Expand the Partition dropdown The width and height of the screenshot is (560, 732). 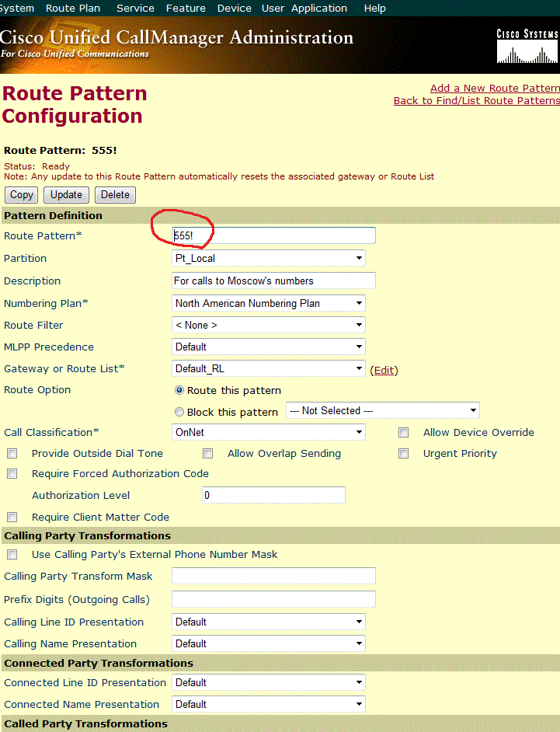(x=269, y=259)
